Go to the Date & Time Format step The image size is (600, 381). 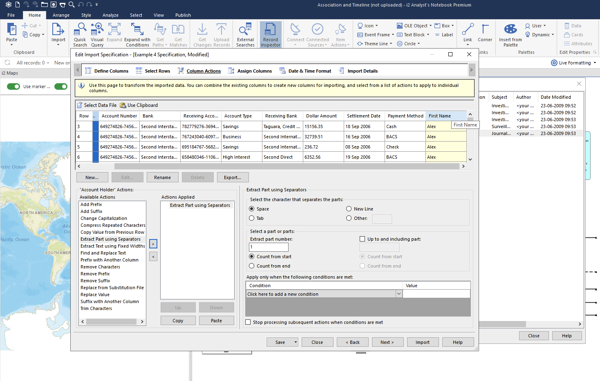(x=305, y=71)
